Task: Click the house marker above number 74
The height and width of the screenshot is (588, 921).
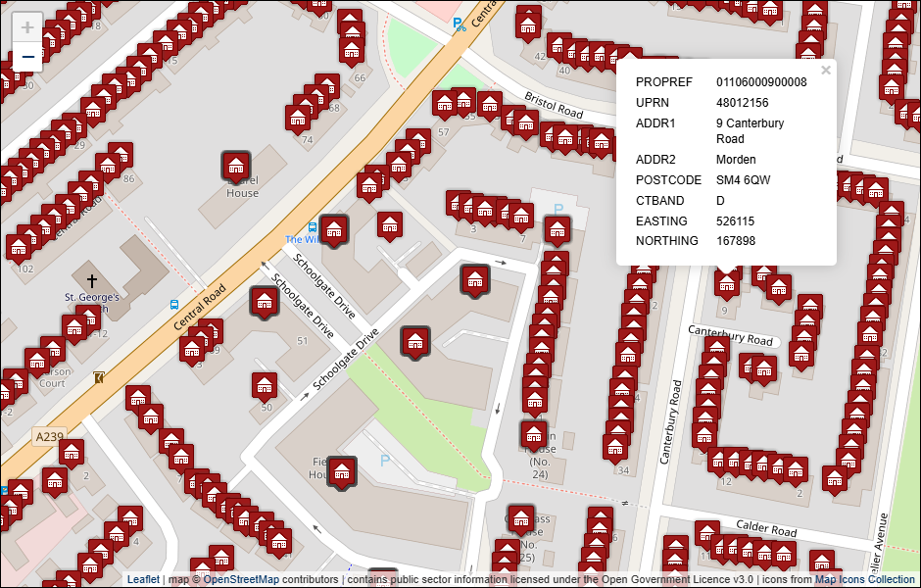Action: [x=299, y=119]
